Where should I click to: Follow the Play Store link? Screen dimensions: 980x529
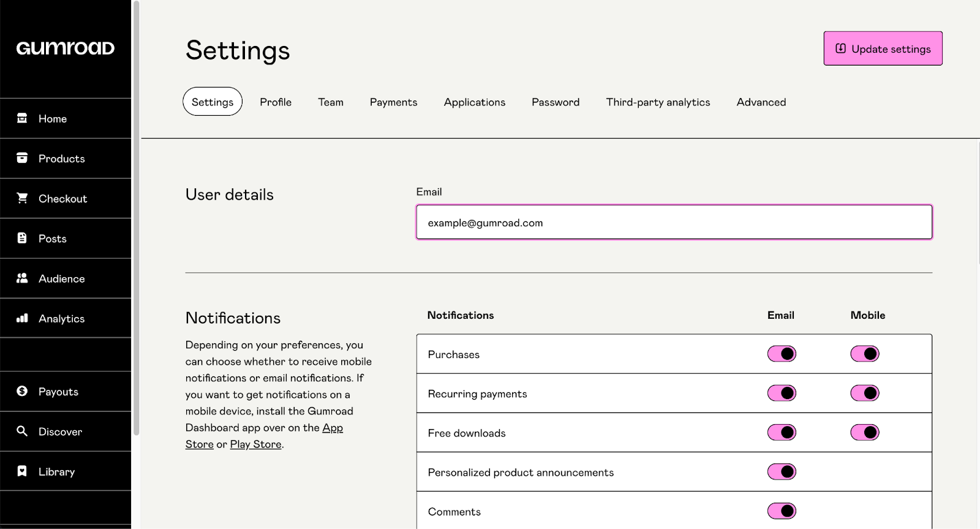point(255,444)
